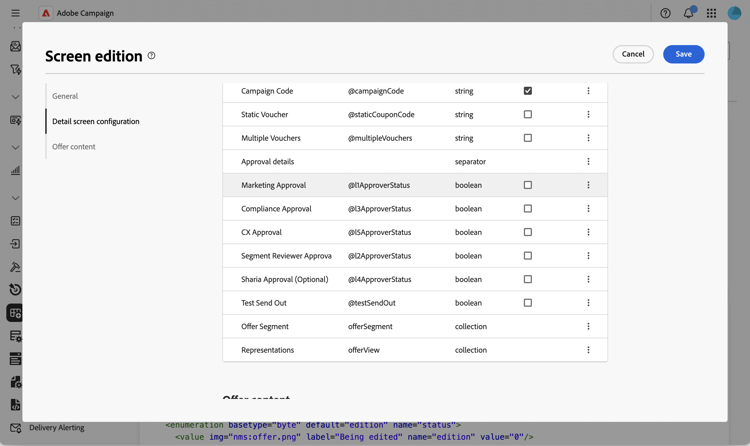Check the Static Voucher checkbox
This screenshot has height=446, width=750.
click(528, 114)
